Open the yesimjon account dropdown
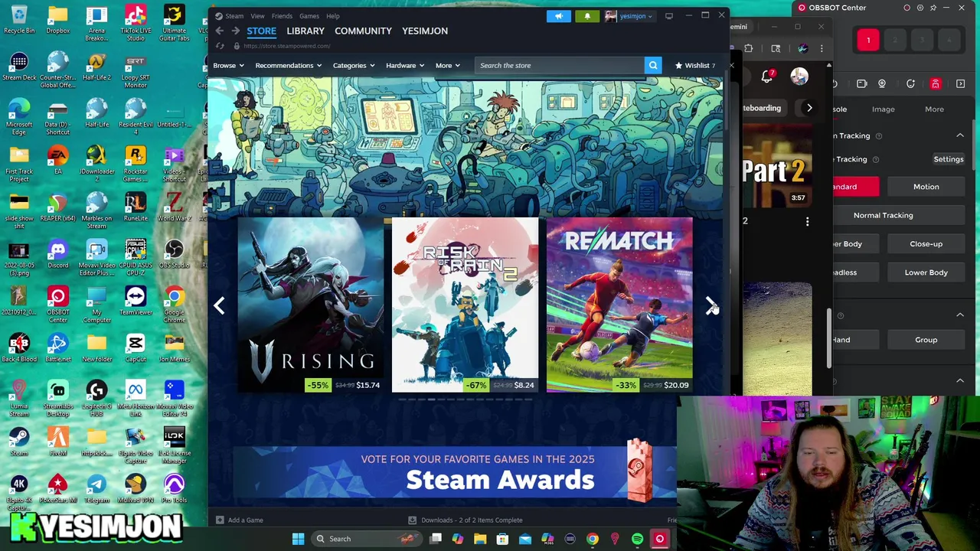The image size is (980, 551). (629, 16)
